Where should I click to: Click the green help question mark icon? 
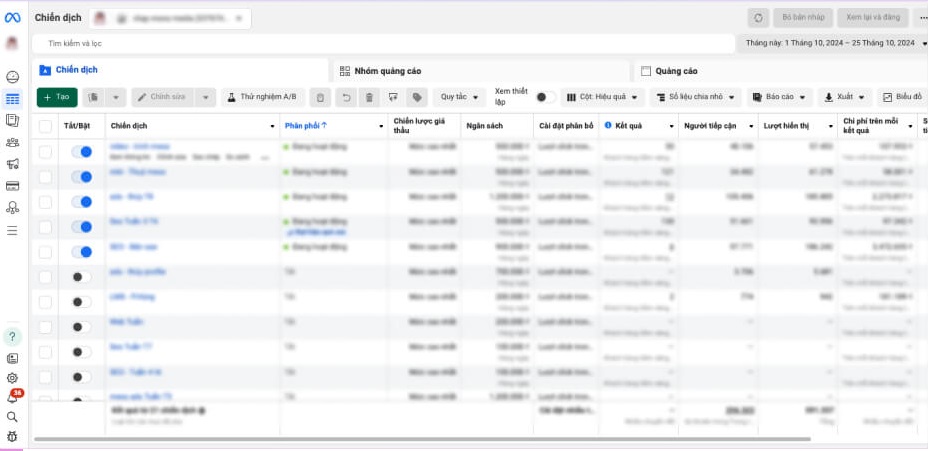tap(12, 336)
